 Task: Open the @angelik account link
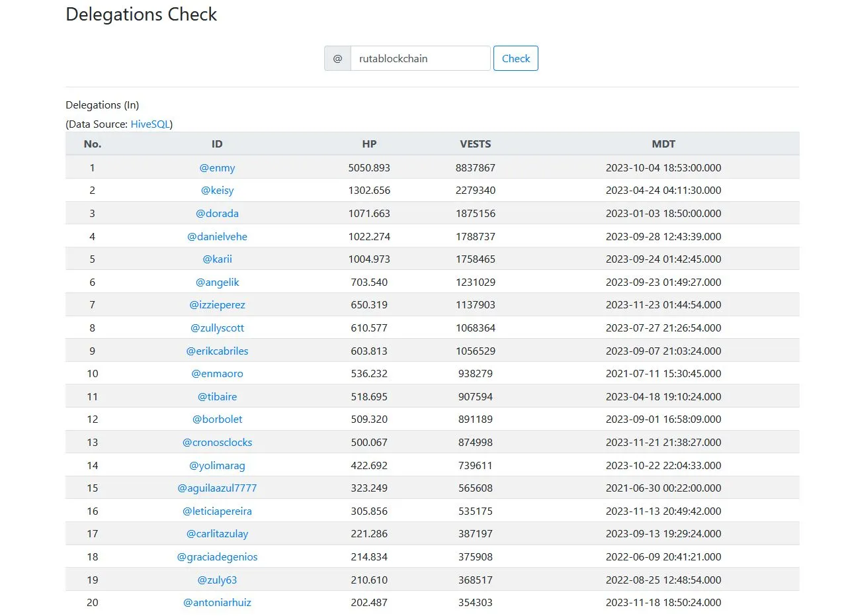217,282
